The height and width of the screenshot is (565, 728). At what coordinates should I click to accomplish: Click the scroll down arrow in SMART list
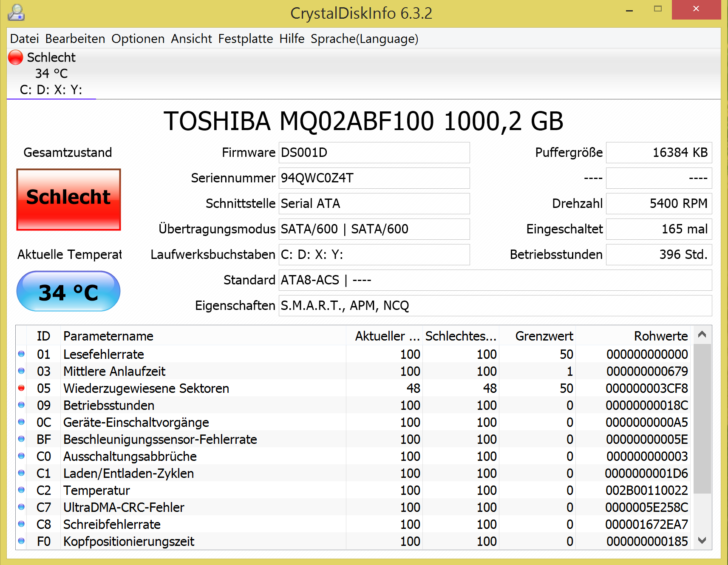pyautogui.click(x=702, y=540)
